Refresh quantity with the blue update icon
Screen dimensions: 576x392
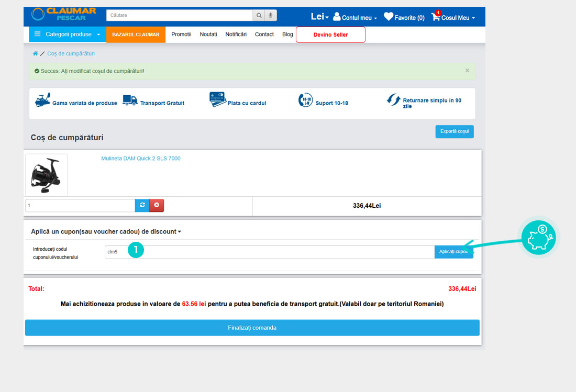coord(142,205)
